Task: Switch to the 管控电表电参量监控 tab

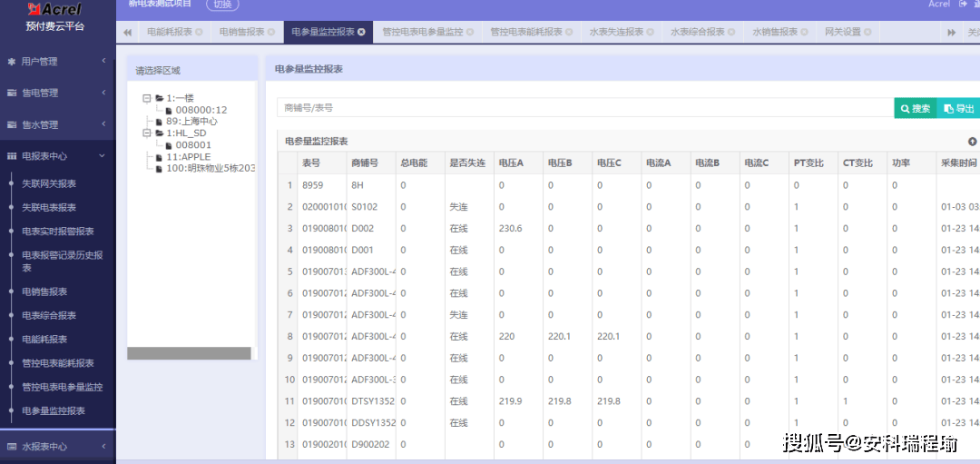Action: coord(423,32)
